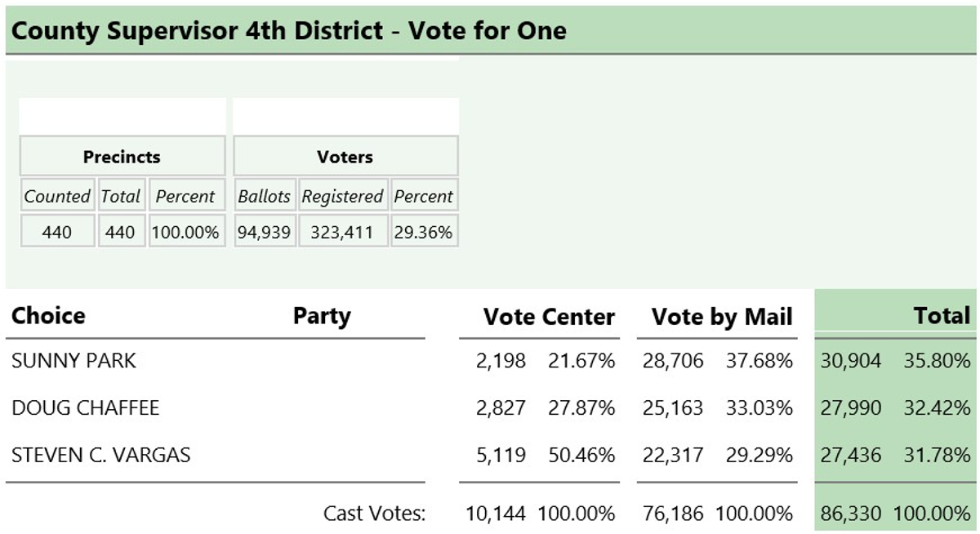Click Sunny Park's total votes 30,904
The height and width of the screenshot is (534, 980).
pos(851,361)
